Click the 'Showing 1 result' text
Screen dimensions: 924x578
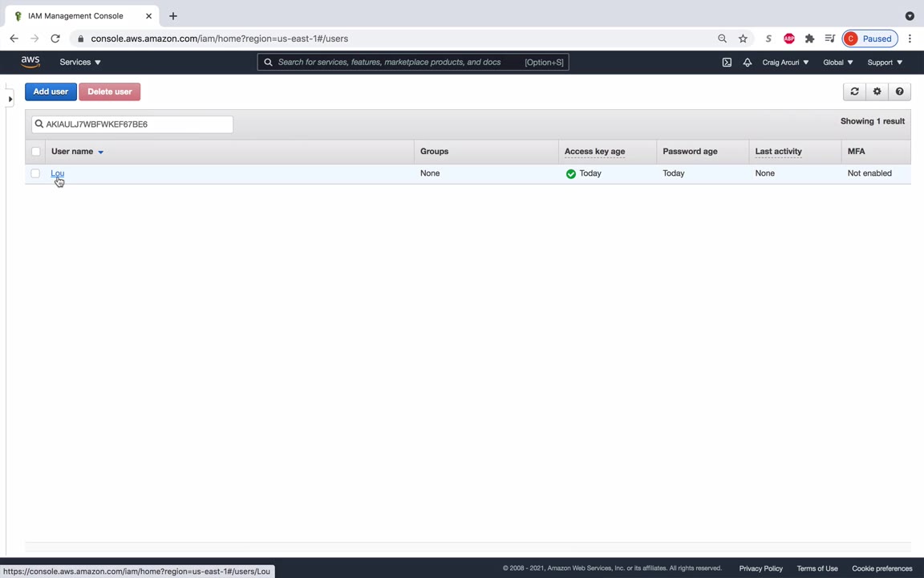pos(872,121)
